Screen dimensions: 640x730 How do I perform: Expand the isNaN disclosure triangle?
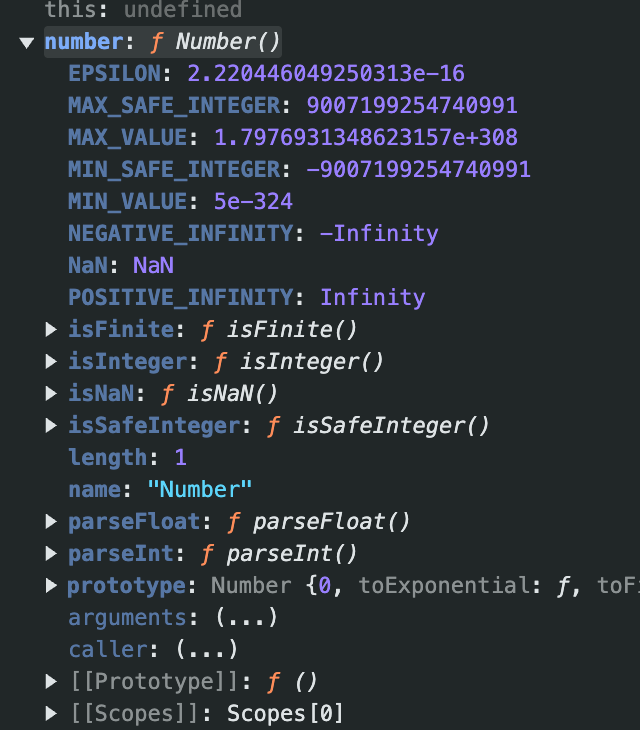click(51, 393)
